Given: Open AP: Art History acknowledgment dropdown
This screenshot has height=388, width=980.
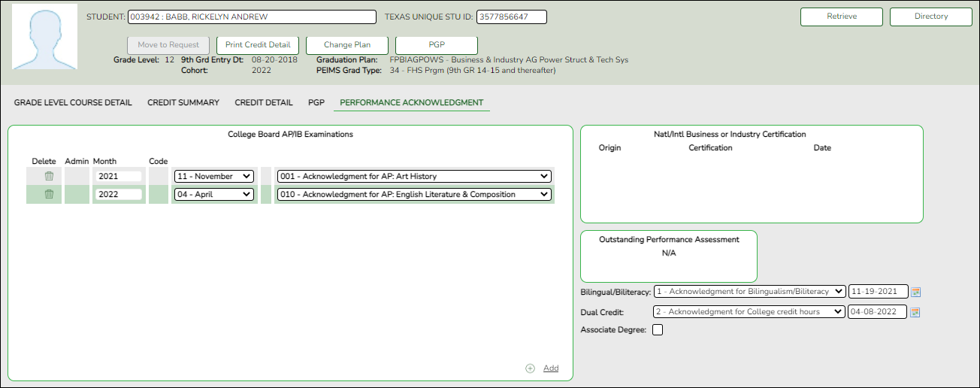Looking at the screenshot, I should 413,176.
